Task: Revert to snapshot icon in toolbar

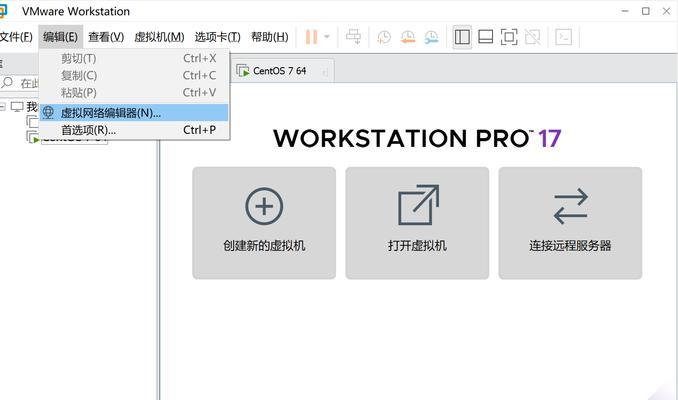Action: [x=408, y=37]
